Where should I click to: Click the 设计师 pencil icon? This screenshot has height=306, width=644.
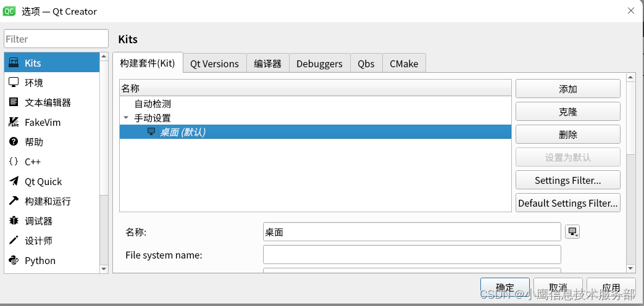[x=14, y=241]
